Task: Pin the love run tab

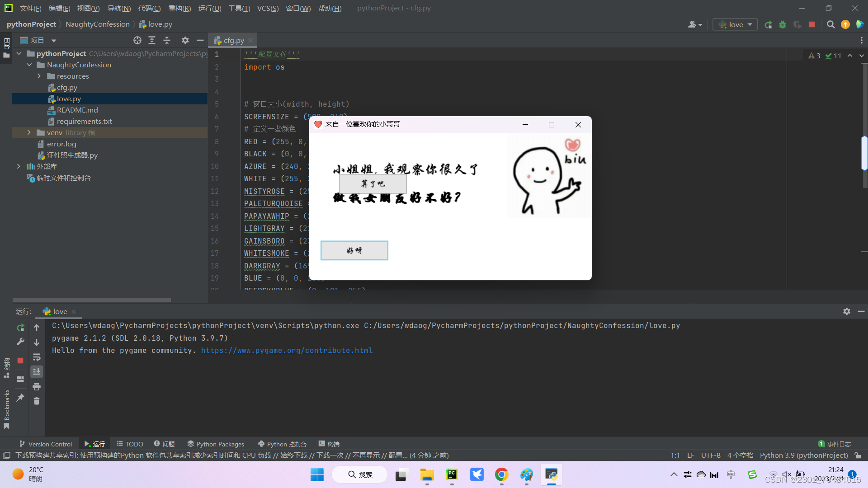Action: 20,398
